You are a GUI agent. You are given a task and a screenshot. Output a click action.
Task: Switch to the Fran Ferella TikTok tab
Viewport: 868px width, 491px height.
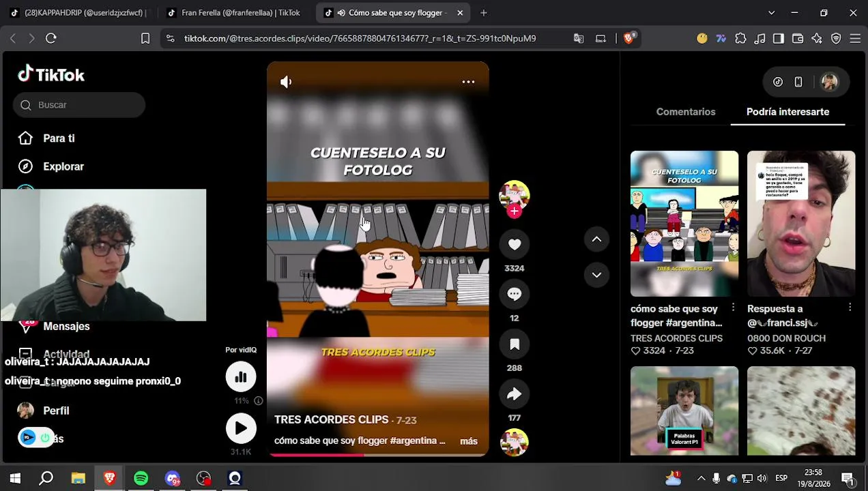click(x=234, y=13)
